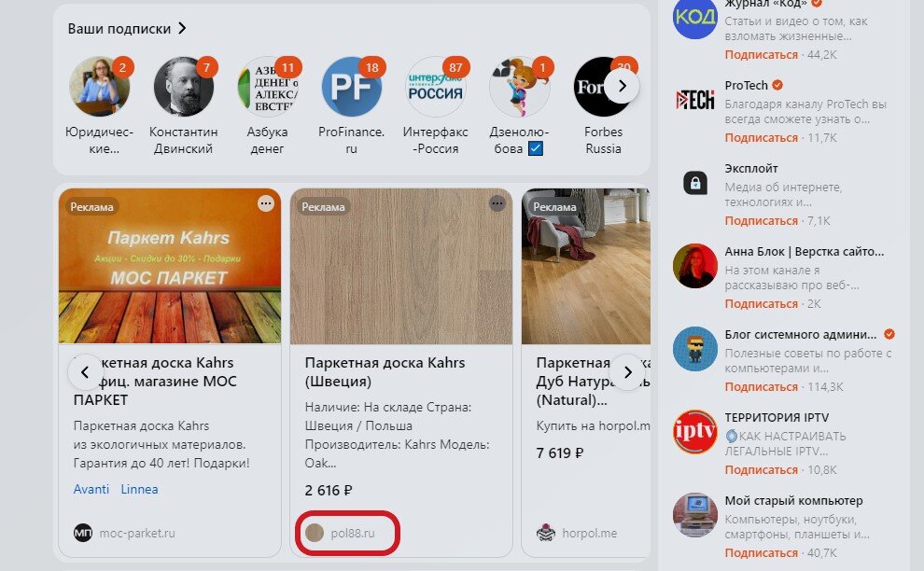The image size is (924, 571).
Task: Click the Ваши подписки heading
Action: point(119,29)
